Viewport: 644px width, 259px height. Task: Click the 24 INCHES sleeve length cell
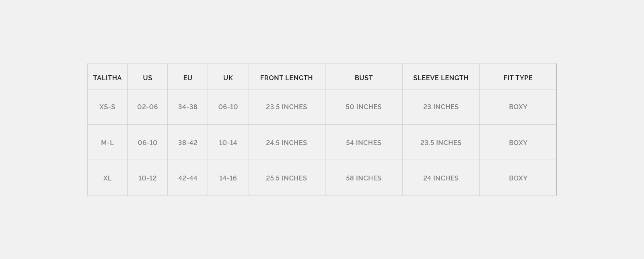(x=441, y=178)
